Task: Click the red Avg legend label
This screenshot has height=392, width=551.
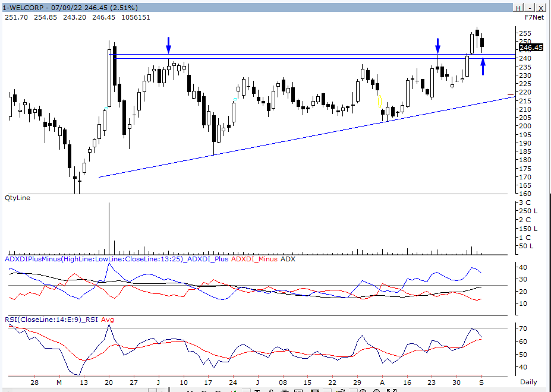Action: 108,320
